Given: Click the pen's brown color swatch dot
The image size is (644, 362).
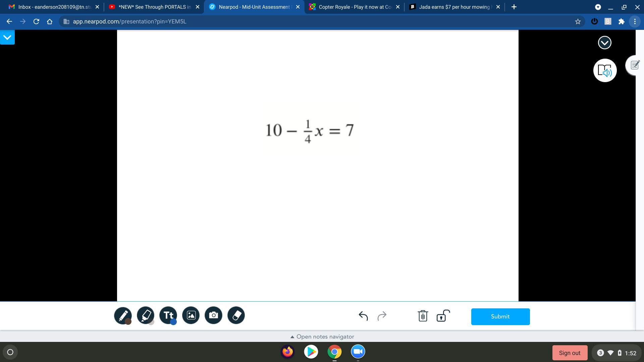Looking at the screenshot, I should pyautogui.click(x=128, y=322).
